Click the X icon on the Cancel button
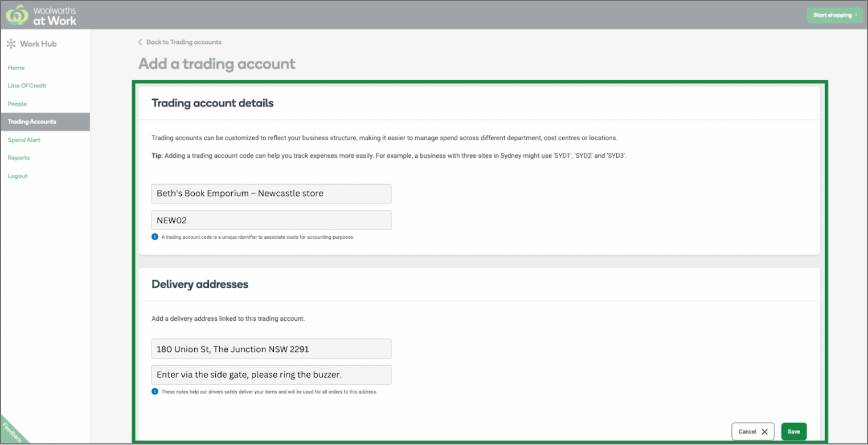 point(765,431)
